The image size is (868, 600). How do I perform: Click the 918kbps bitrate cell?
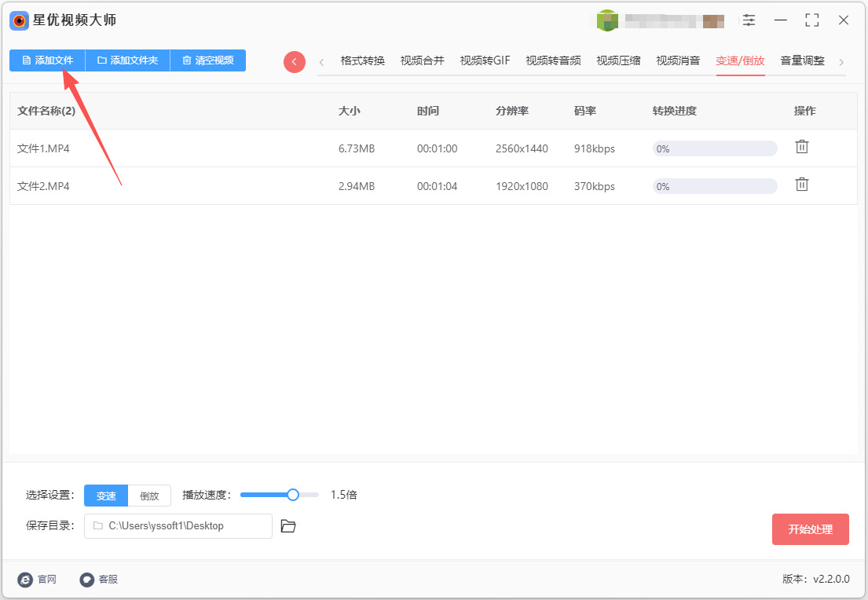tap(595, 148)
